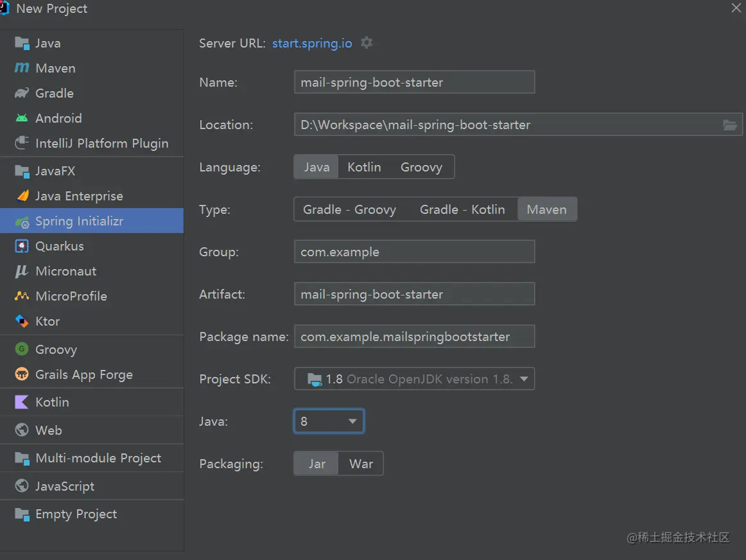Open Server URL settings gear
The height and width of the screenshot is (560, 746).
pyautogui.click(x=367, y=43)
